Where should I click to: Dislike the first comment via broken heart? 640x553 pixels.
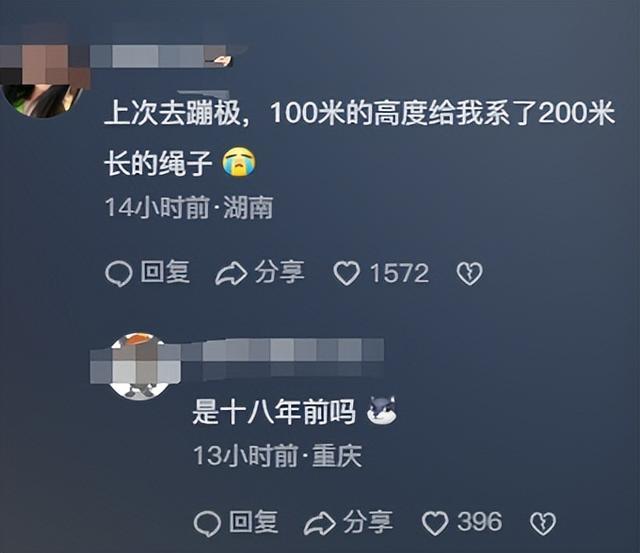coord(469,273)
